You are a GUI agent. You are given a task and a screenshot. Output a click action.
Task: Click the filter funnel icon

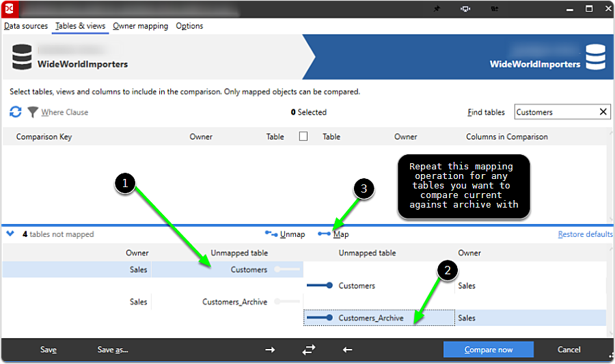point(33,112)
